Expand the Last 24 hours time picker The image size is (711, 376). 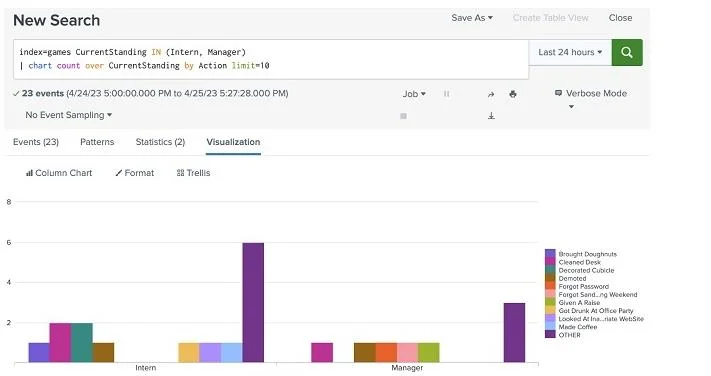[570, 52]
